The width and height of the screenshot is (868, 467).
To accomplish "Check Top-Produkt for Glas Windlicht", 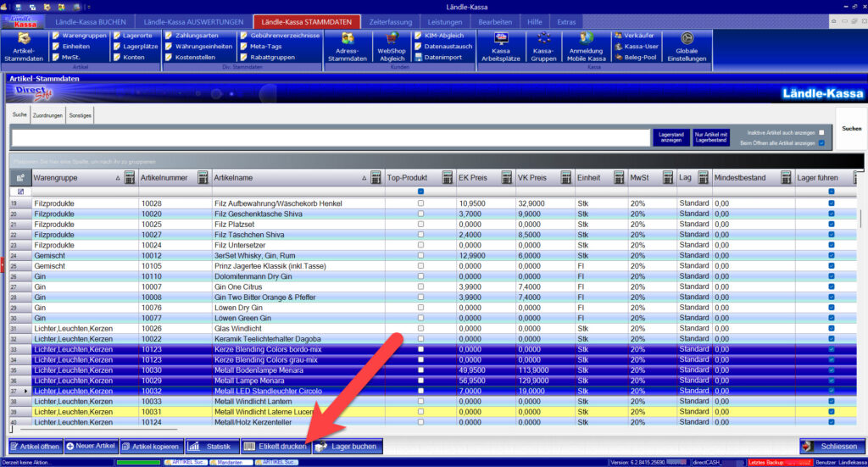I will coord(420,328).
